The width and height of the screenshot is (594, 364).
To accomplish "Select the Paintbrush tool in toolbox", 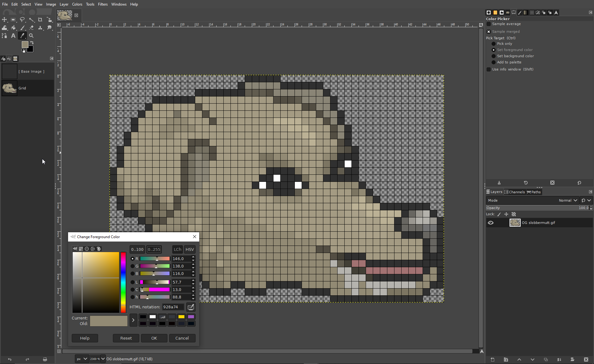I will 22,28.
